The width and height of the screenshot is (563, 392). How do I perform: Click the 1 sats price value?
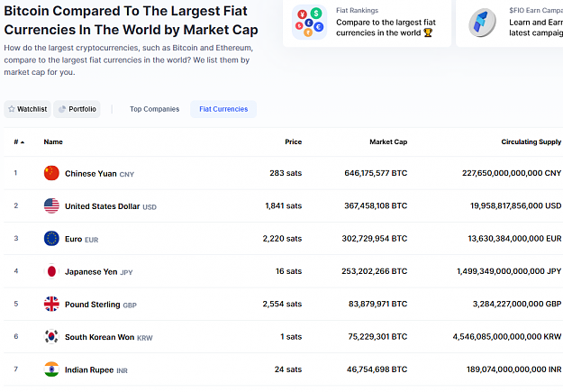tap(291, 337)
